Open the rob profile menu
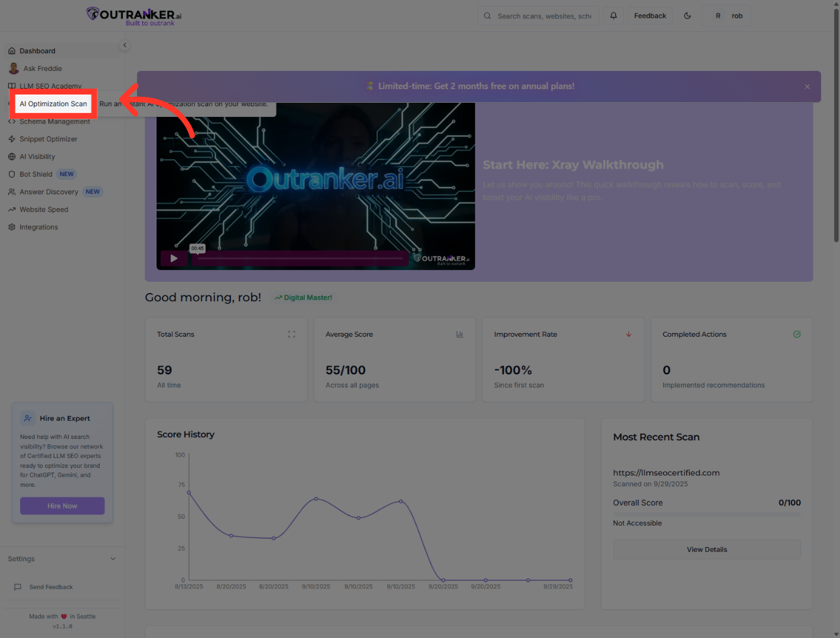The image size is (840, 638). click(x=727, y=15)
